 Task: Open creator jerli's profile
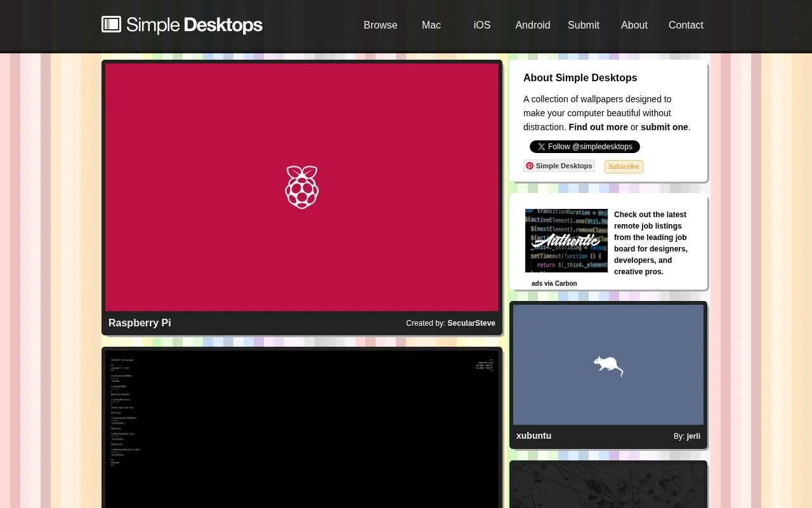coord(693,436)
